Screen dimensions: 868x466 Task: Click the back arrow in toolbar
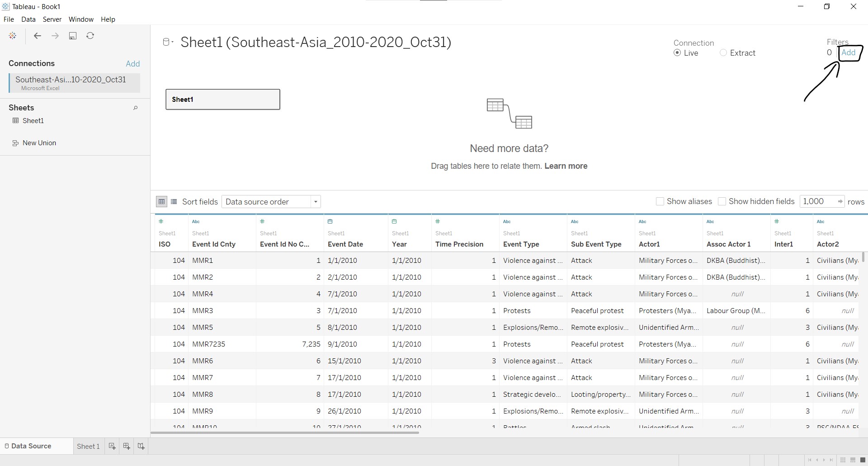click(38, 36)
